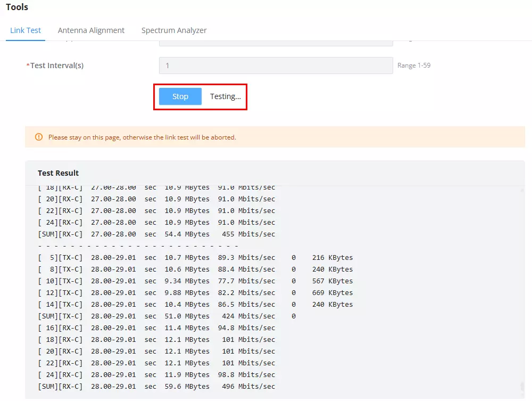Click the '216 KBytes' value
532x401 pixels.
point(332,257)
